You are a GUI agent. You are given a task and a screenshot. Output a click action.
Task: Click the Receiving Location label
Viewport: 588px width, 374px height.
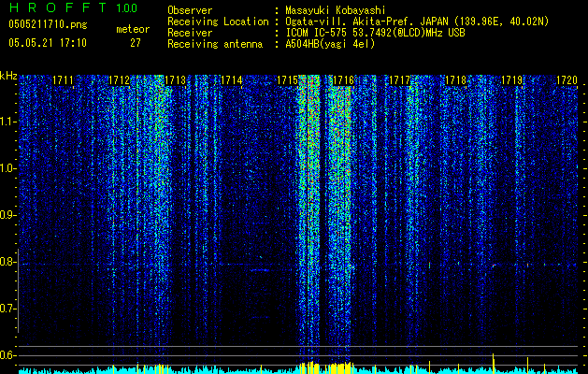click(x=218, y=22)
